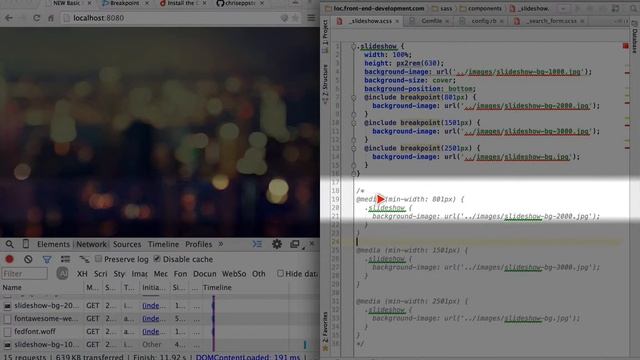Click the components breadcrumb folder
Screen dimensions: 640x360
(480, 9)
